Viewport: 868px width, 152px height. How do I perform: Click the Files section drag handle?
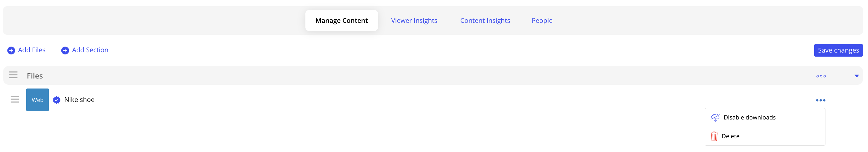(x=13, y=75)
